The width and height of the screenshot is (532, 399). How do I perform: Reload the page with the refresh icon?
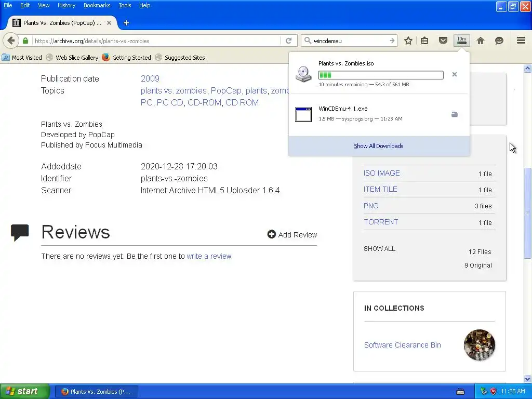pyautogui.click(x=288, y=41)
